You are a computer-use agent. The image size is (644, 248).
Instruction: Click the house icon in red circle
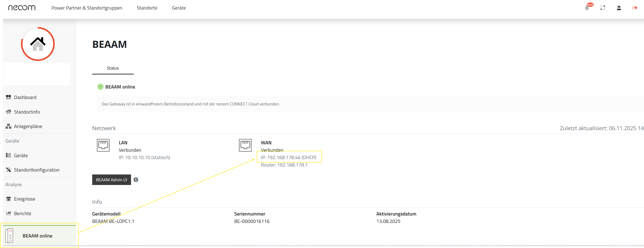click(38, 44)
